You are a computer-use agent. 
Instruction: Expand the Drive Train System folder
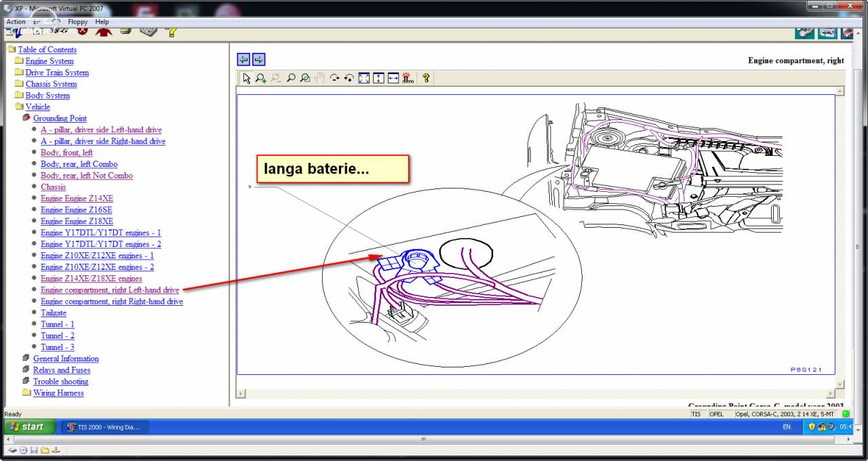pyautogui.click(x=19, y=73)
